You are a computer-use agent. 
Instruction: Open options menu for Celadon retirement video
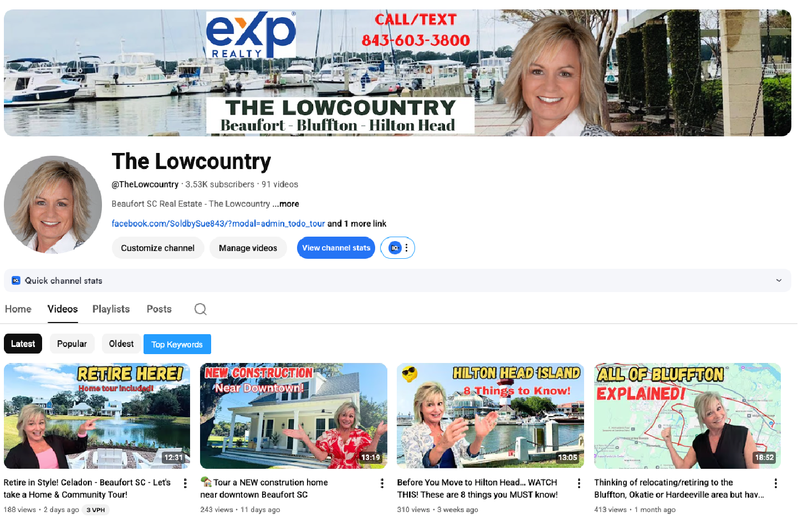[185, 483]
